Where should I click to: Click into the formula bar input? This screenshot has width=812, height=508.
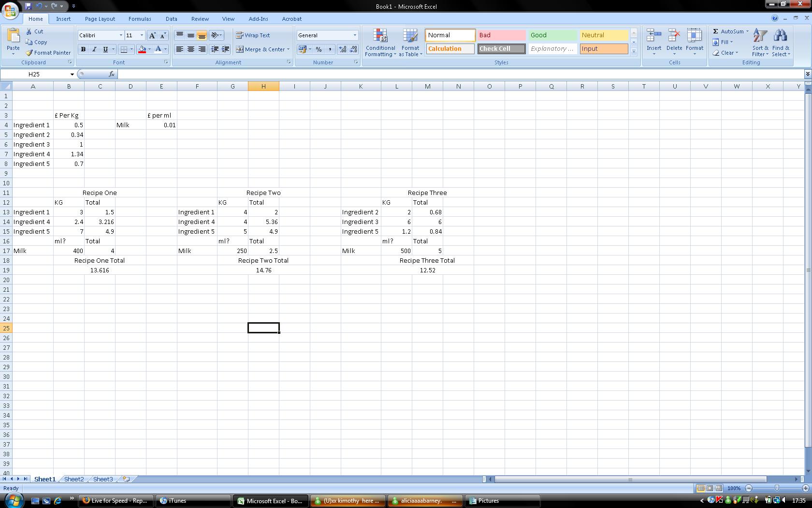461,74
